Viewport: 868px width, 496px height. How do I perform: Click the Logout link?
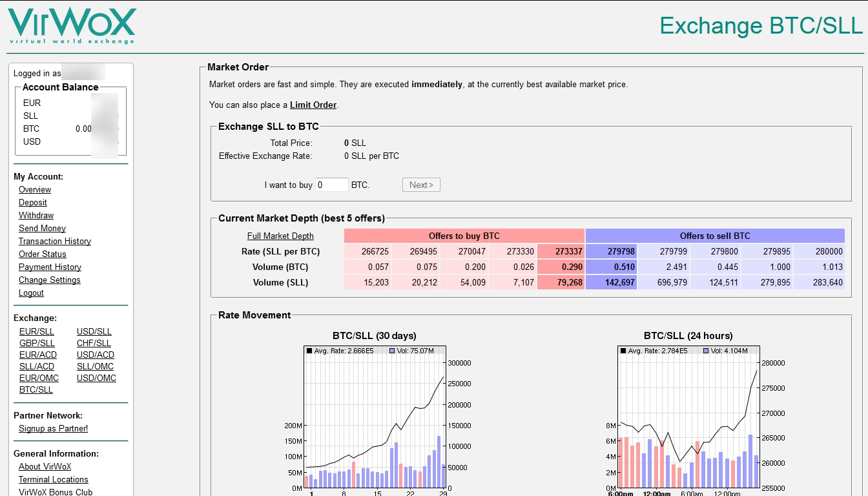pos(31,293)
